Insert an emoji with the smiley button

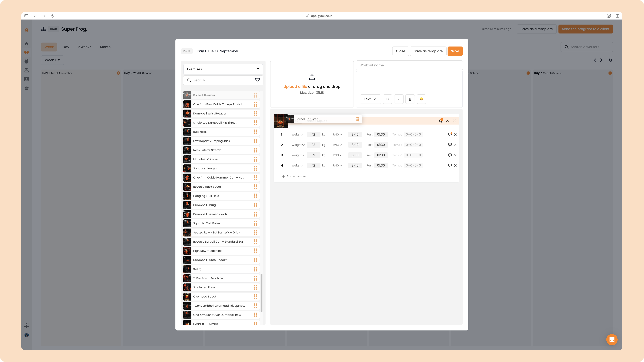(x=421, y=99)
